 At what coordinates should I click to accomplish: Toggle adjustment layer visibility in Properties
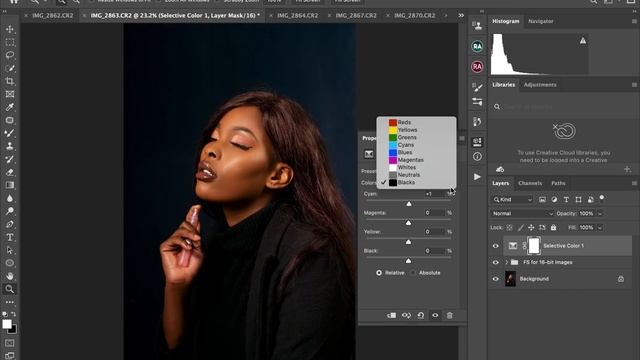(x=435, y=315)
